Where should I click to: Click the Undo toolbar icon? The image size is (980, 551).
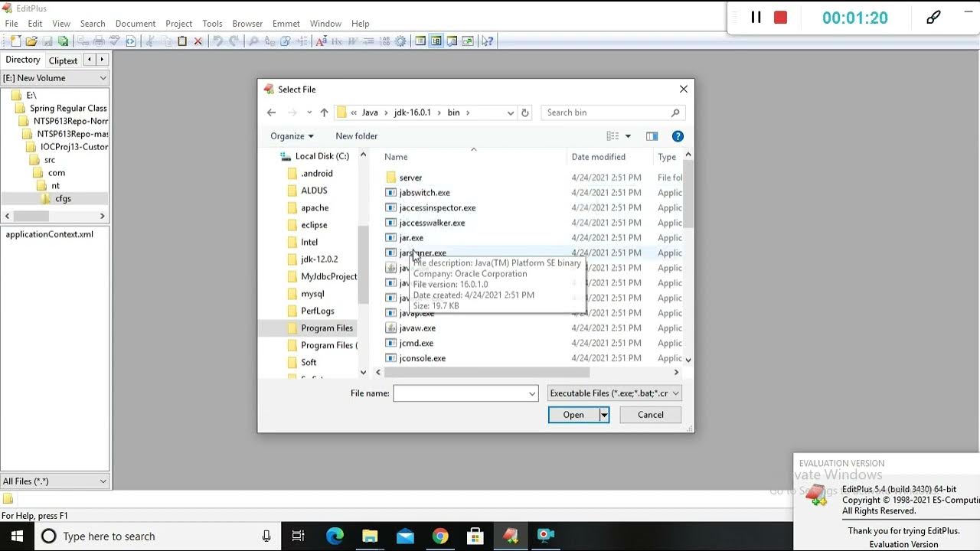pos(217,41)
